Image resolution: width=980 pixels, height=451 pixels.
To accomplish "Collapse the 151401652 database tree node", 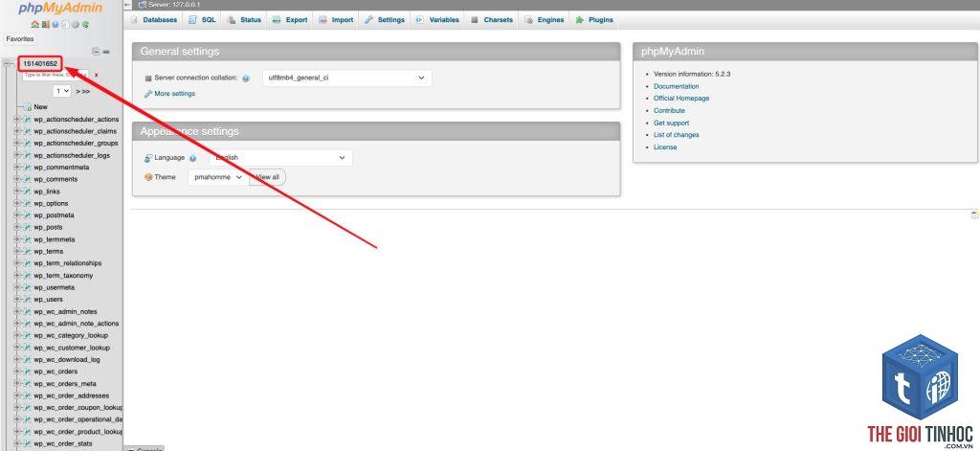I will [7, 63].
